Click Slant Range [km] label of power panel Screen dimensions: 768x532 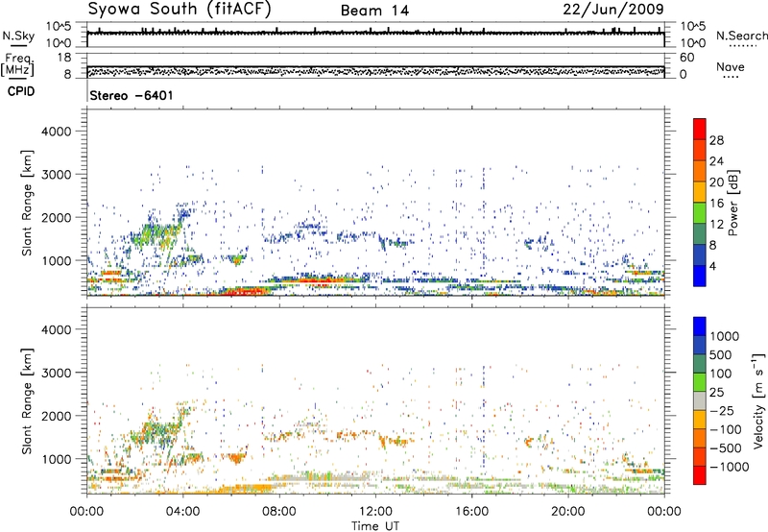click(x=28, y=203)
